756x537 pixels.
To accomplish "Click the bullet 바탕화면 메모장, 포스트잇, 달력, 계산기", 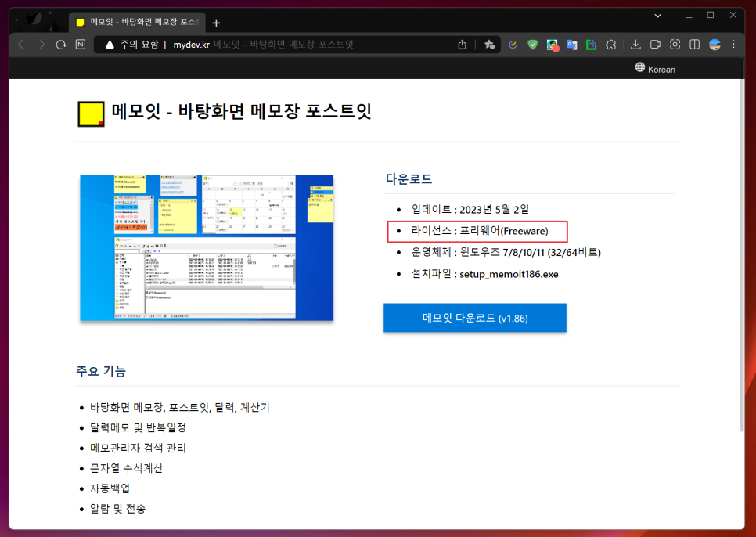I will tap(180, 407).
